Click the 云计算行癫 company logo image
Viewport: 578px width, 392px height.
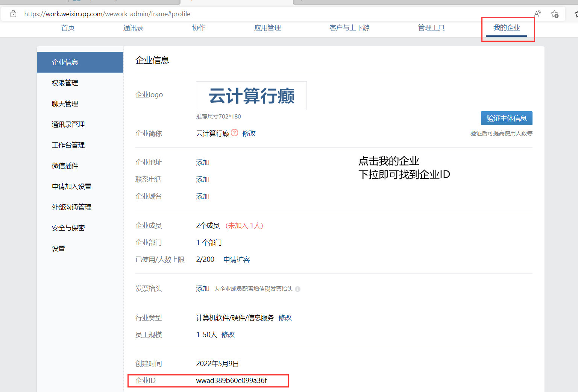[x=251, y=96]
